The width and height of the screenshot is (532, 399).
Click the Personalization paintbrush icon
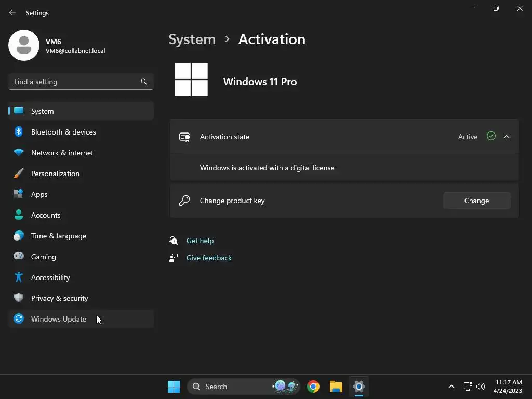click(19, 173)
